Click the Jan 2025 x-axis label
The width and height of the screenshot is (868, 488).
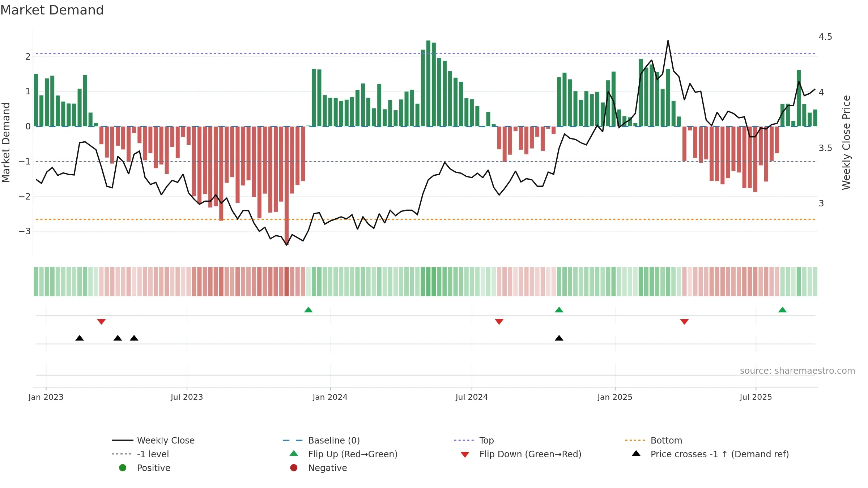click(x=615, y=397)
